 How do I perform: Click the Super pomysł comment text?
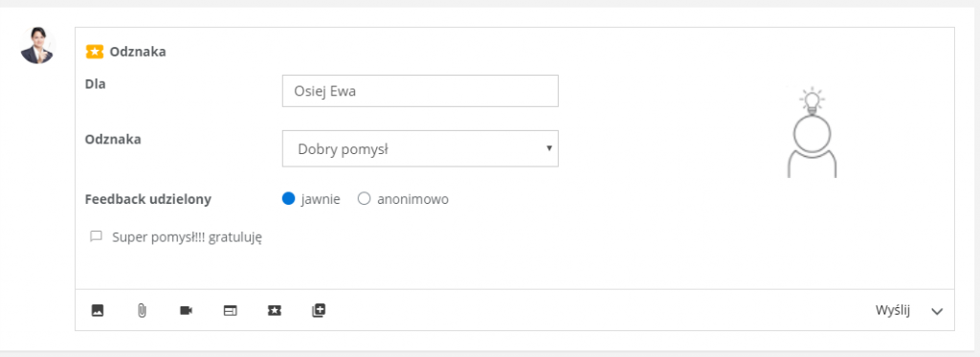(x=187, y=237)
